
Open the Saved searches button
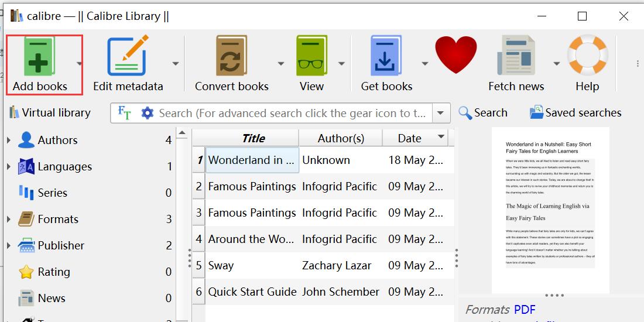[x=576, y=113]
